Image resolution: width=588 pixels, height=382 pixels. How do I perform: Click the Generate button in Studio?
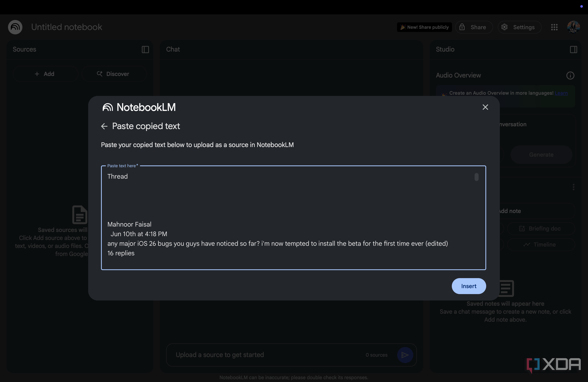coord(541,155)
